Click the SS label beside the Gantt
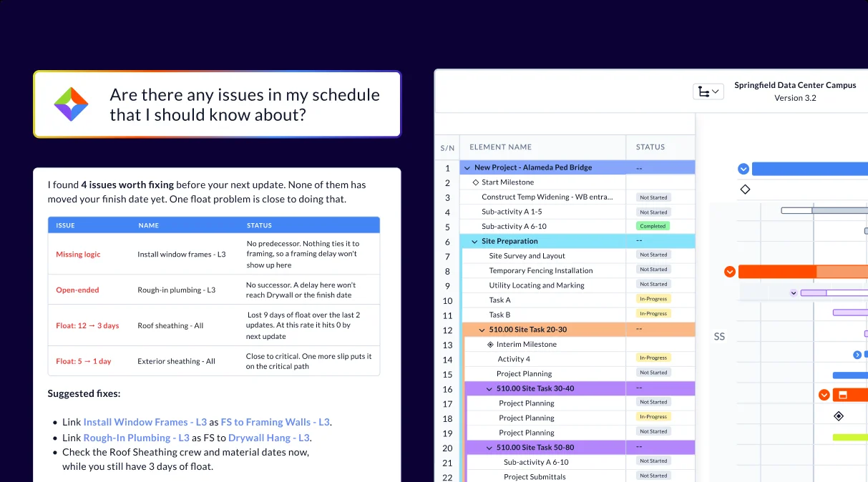This screenshot has height=482, width=868. pos(719,336)
